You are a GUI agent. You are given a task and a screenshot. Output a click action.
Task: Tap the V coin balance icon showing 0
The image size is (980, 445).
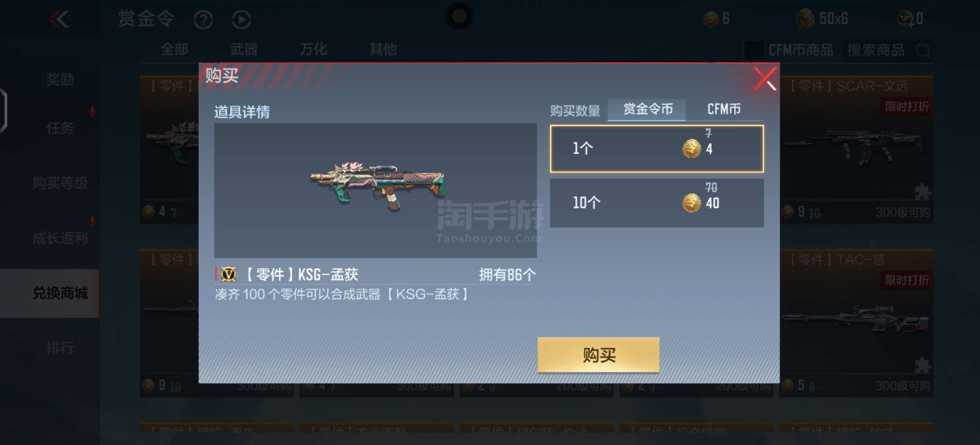905,19
